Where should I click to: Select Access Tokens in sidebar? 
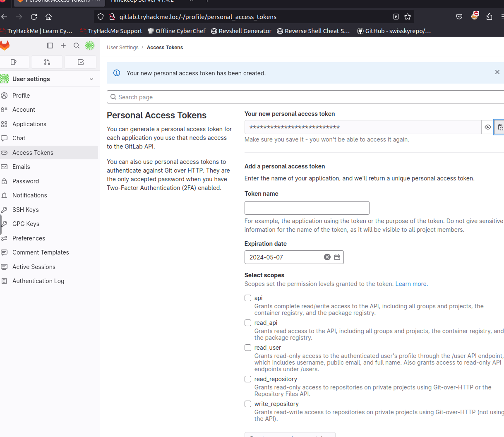click(49, 153)
